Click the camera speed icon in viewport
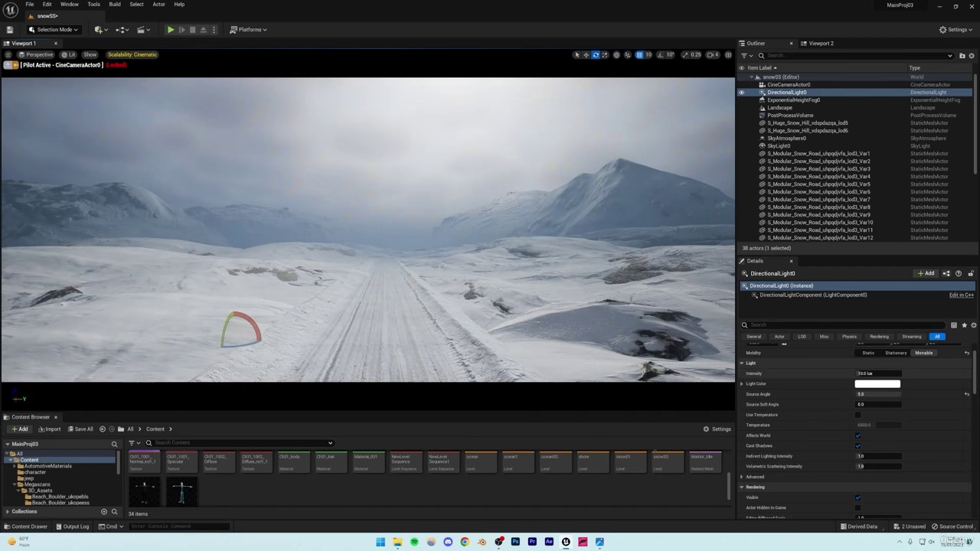The width and height of the screenshot is (980, 551). [710, 55]
